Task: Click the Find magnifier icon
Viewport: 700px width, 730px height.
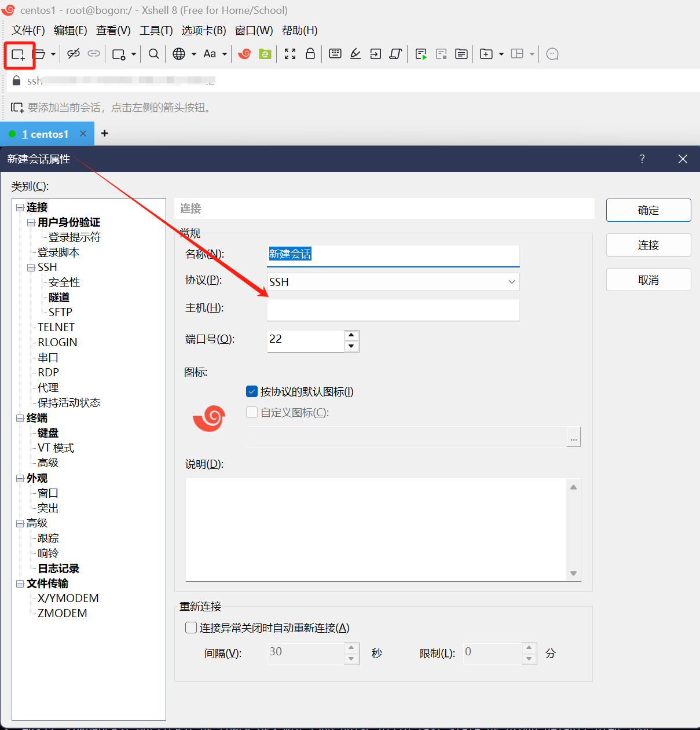Action: [x=153, y=54]
